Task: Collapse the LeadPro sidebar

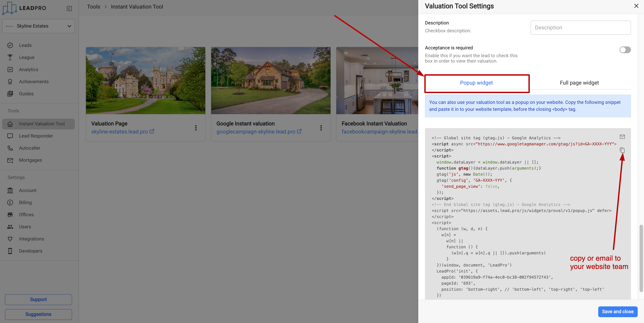Action: click(69, 9)
